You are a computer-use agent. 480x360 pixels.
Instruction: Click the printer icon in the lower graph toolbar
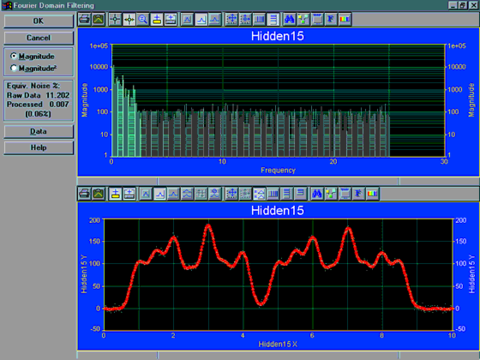[84, 194]
